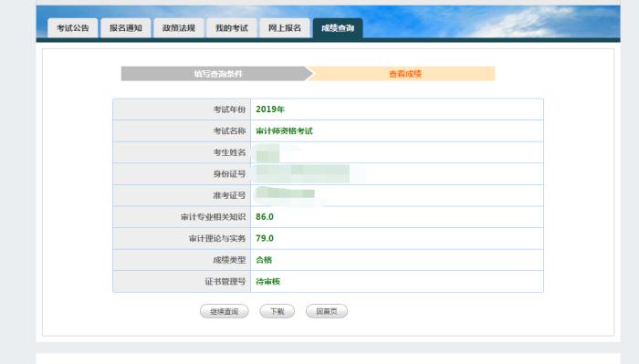Click the 考试年份 label
Image resolution: width=639 pixels, height=364 pixels.
pos(229,109)
